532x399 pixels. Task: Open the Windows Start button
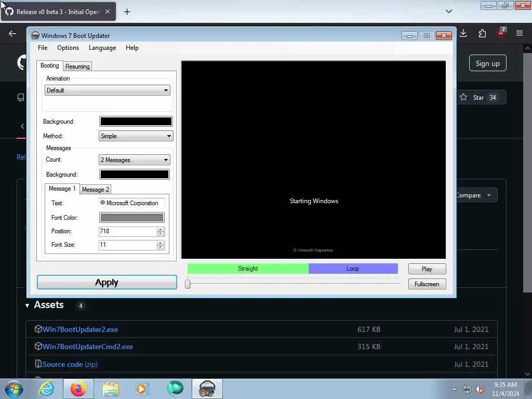point(14,389)
